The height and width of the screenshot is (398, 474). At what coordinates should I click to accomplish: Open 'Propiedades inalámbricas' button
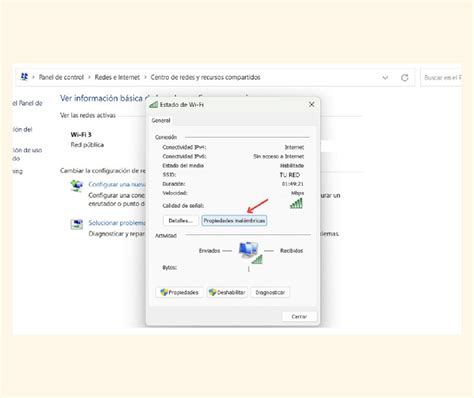(x=234, y=221)
